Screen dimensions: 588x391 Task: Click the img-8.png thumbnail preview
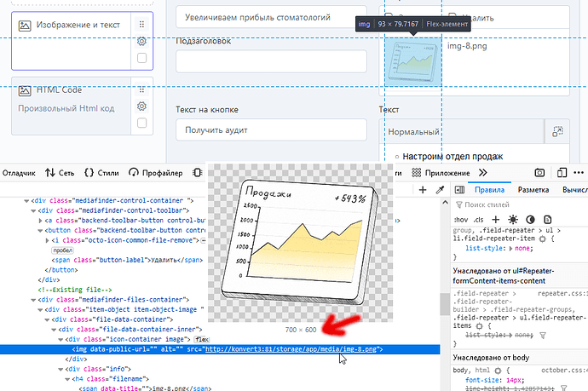click(x=412, y=62)
